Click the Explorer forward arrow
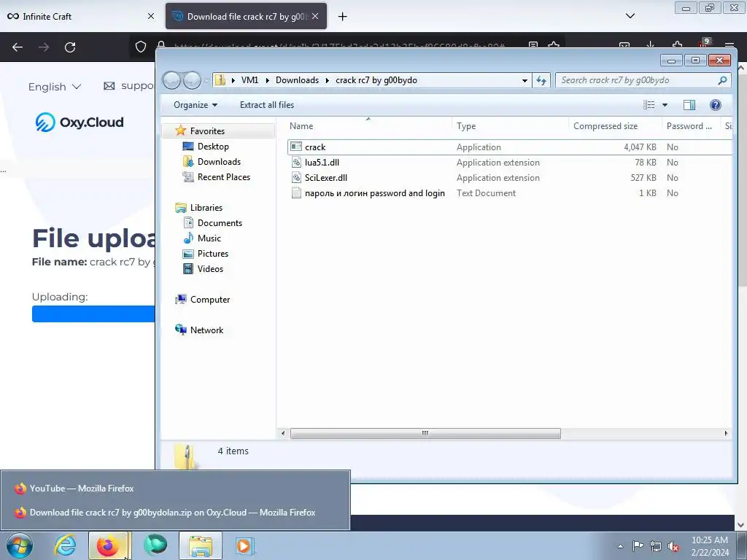 click(192, 80)
